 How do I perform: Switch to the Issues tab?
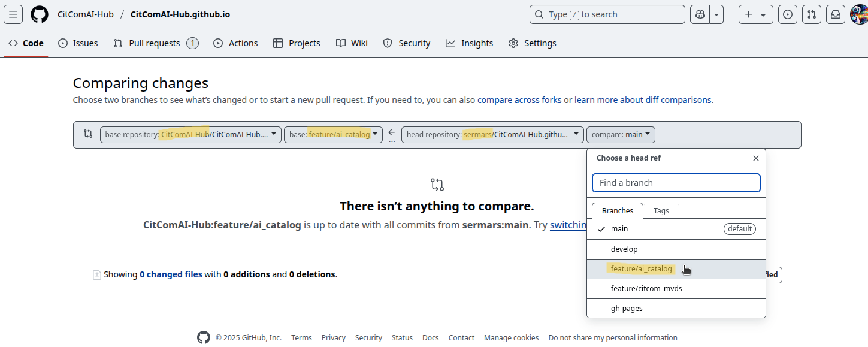pyautogui.click(x=78, y=43)
